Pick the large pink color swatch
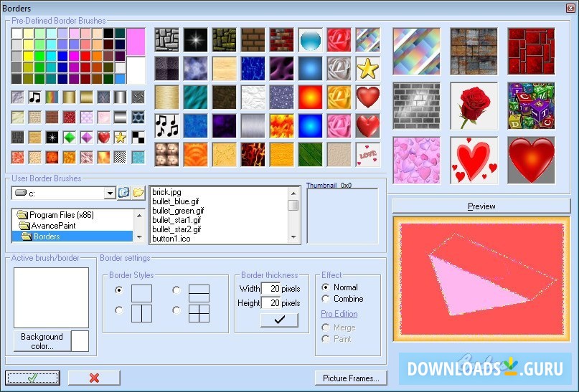 click(x=136, y=42)
